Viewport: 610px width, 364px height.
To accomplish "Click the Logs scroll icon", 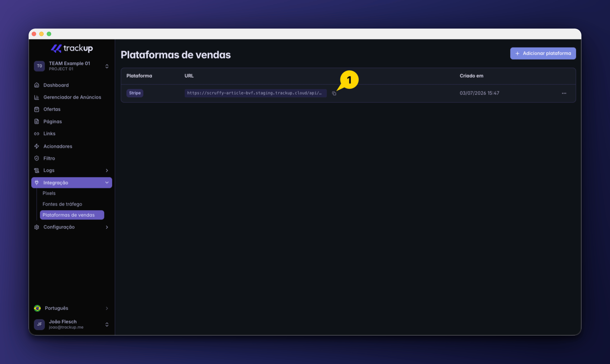I will (36, 170).
